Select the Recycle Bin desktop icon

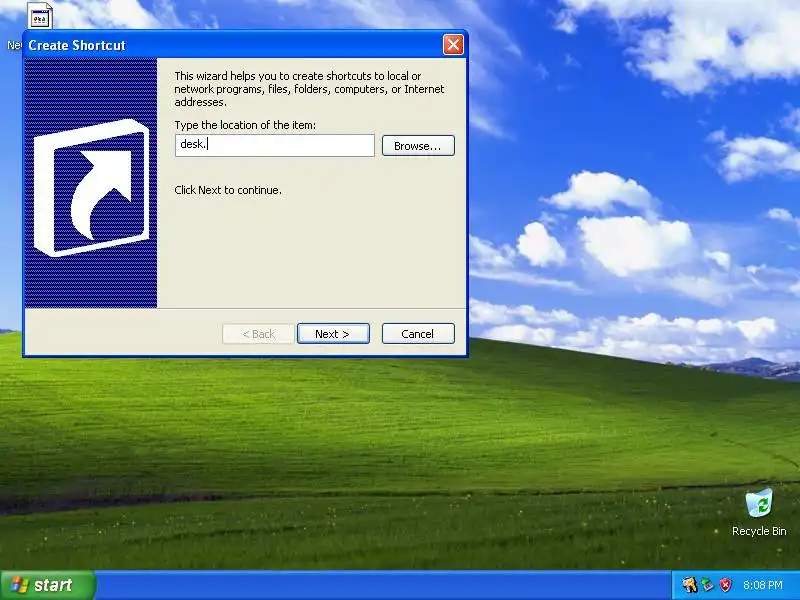tap(759, 512)
